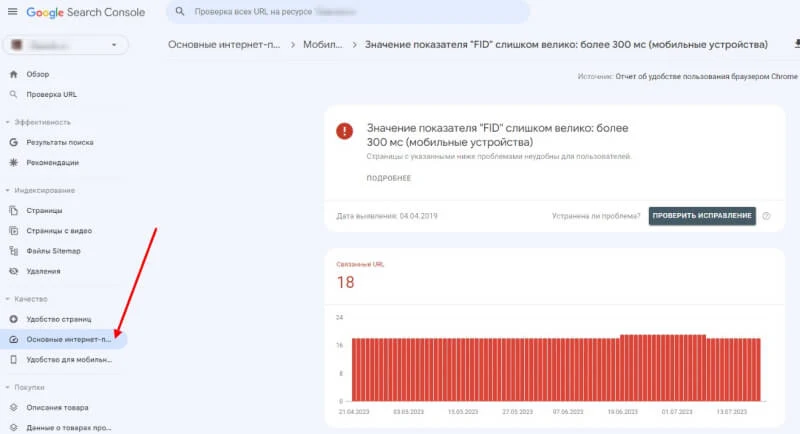The height and width of the screenshot is (434, 800).
Task: Open the Обзор overview page
Action: click(x=38, y=74)
